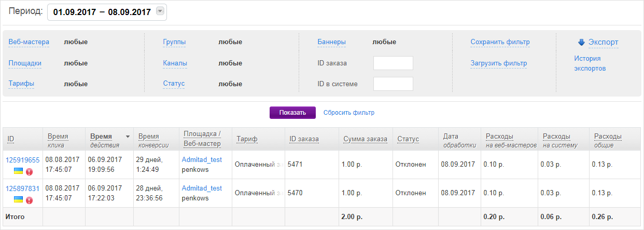Open the Веб-мастера filter selector
644x230 pixels.
coord(29,42)
